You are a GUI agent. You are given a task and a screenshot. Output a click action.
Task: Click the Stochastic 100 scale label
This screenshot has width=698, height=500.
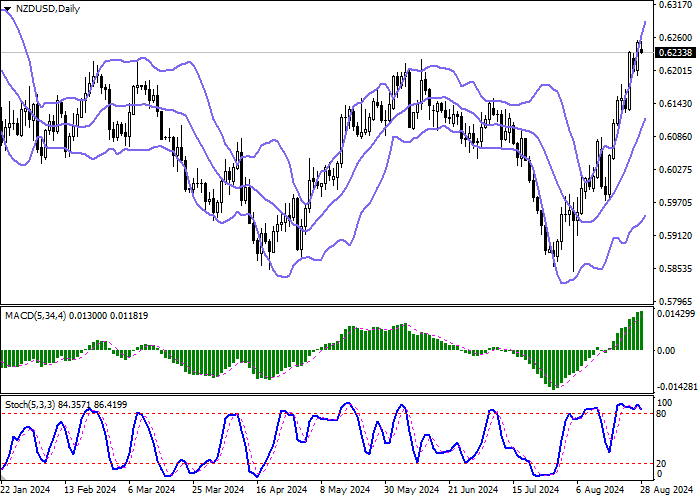664,401
